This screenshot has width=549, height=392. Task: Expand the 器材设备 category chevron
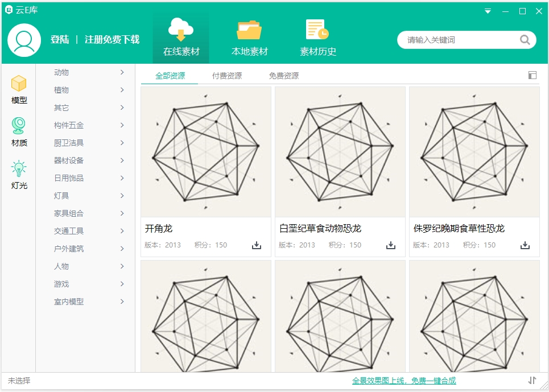click(x=122, y=160)
